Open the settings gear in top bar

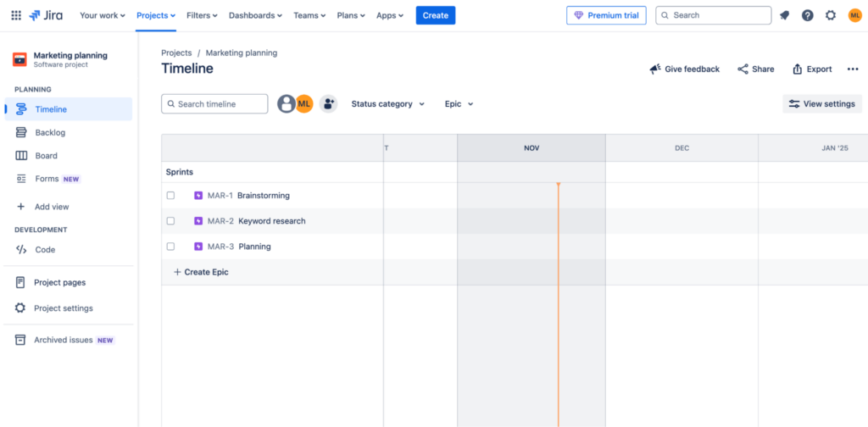[831, 15]
